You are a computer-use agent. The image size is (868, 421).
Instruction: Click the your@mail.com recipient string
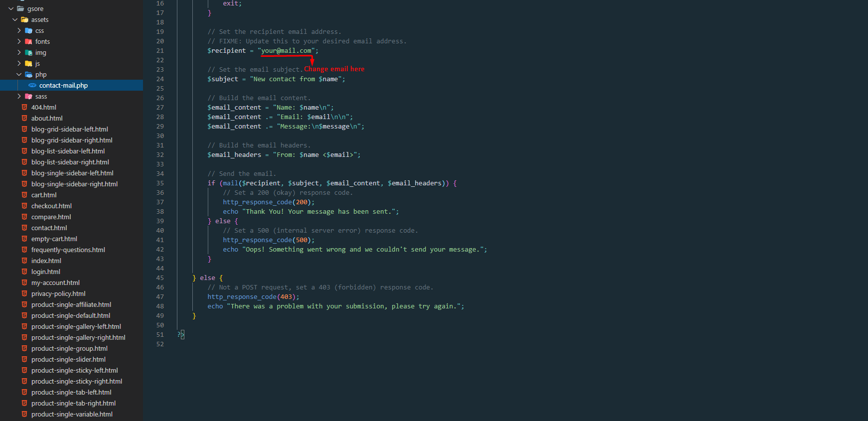(287, 51)
